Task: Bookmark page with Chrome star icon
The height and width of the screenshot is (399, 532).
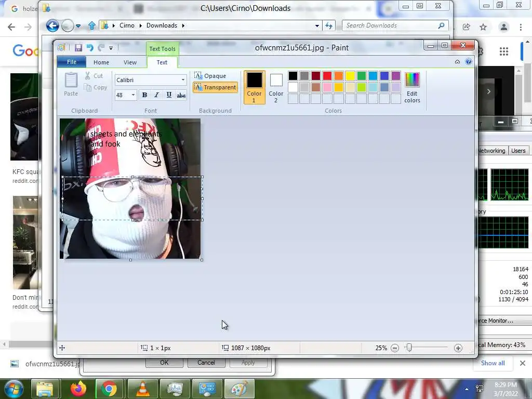Action: pos(483,27)
